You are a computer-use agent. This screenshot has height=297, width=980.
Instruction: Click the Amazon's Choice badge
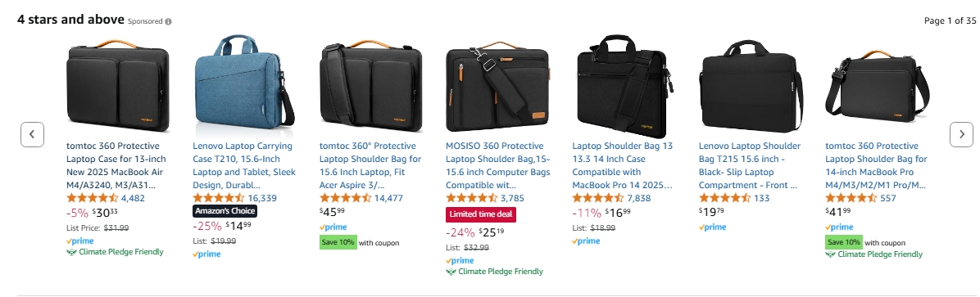(225, 211)
